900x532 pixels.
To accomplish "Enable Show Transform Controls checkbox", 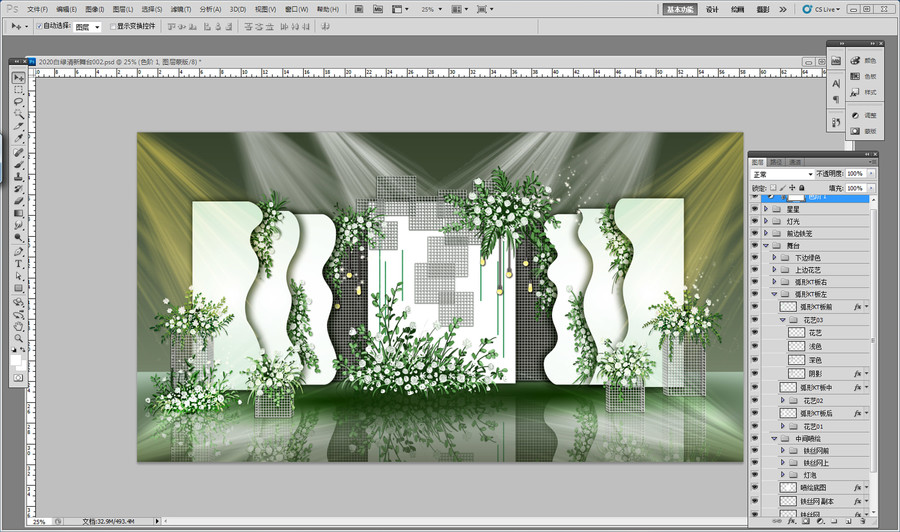I will point(112,26).
